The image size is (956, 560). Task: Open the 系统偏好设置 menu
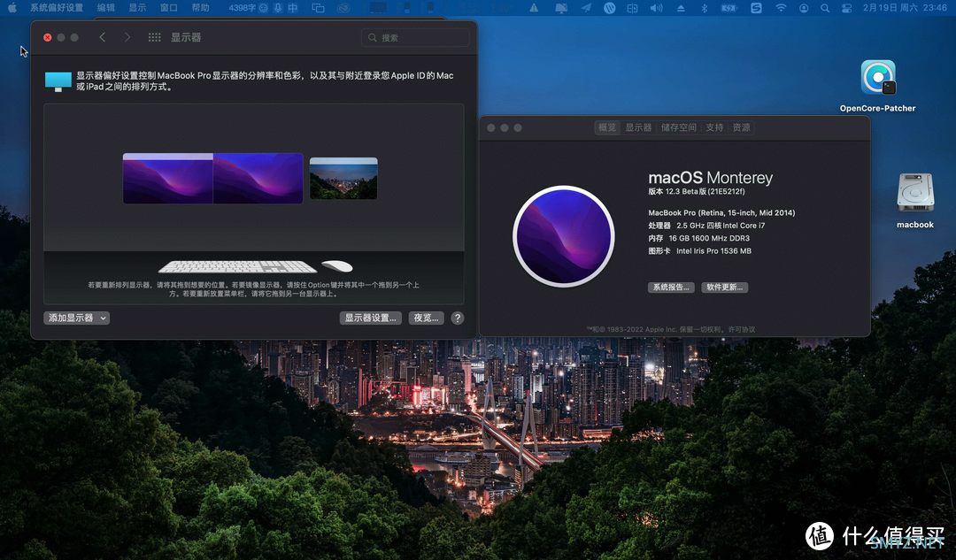[57, 8]
